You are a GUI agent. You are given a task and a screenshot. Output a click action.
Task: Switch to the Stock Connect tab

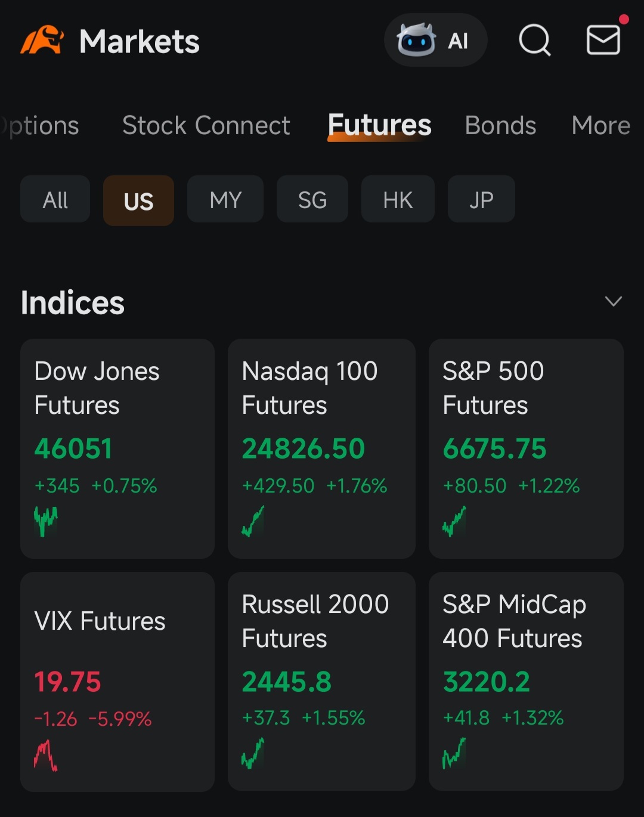coord(206,125)
